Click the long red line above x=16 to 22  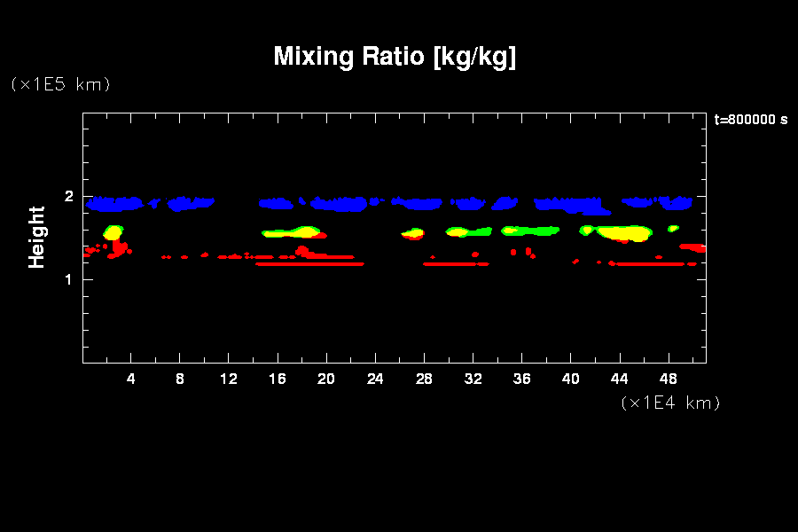click(309, 263)
